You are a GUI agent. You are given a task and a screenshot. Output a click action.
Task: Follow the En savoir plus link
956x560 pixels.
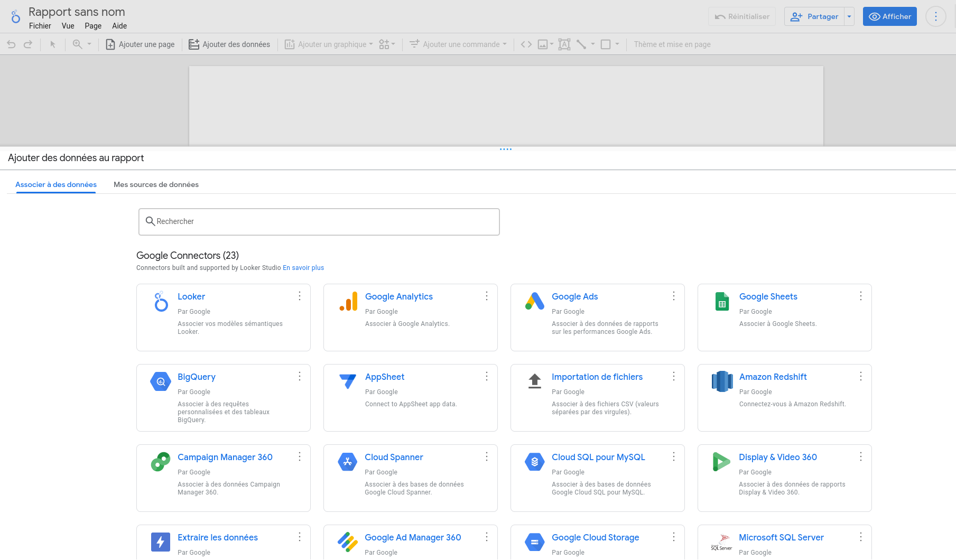coord(303,268)
